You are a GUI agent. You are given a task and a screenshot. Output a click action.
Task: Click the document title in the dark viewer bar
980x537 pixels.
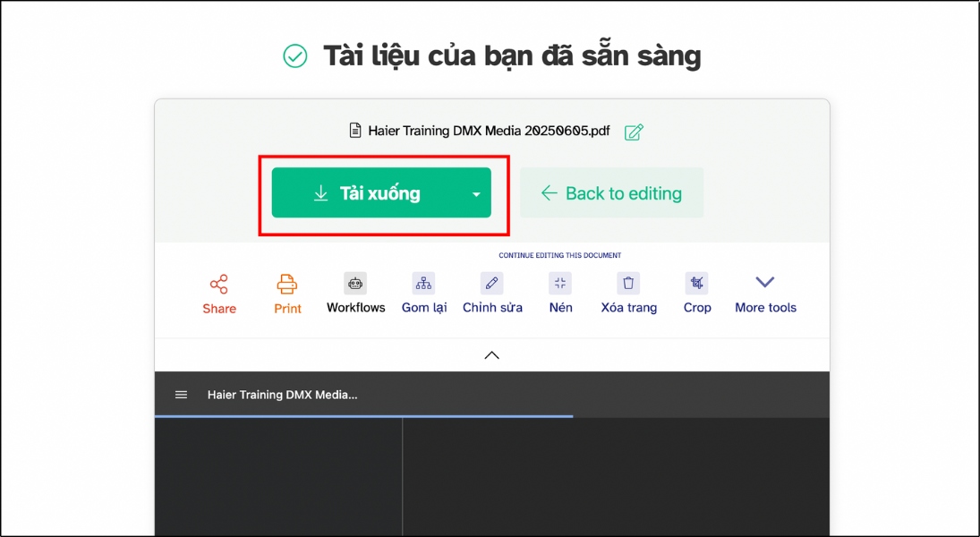pyautogui.click(x=283, y=394)
